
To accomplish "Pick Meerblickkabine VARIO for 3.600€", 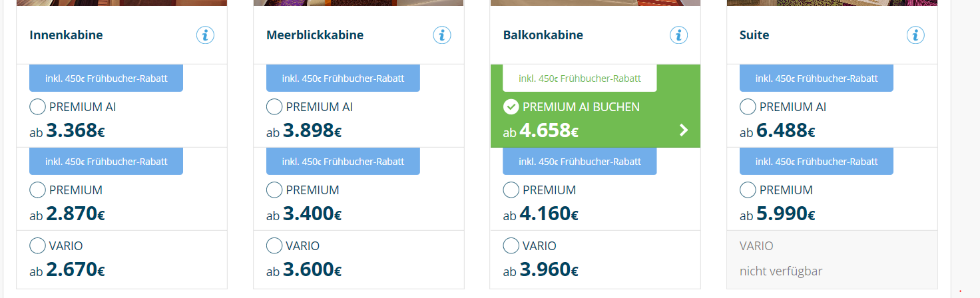I will [274, 246].
